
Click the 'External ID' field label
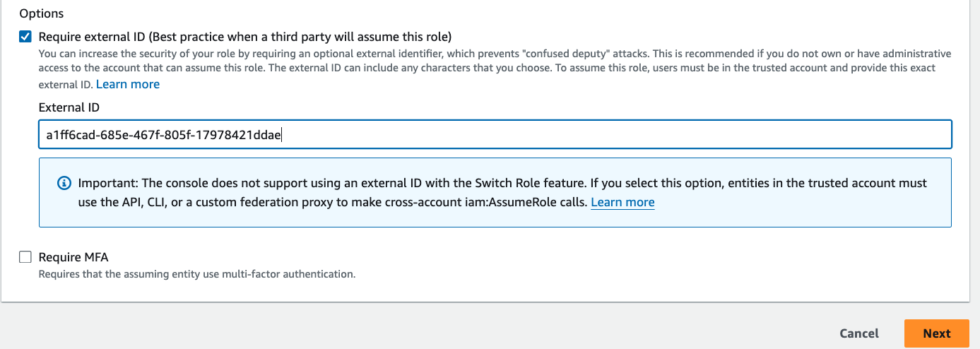(x=69, y=107)
